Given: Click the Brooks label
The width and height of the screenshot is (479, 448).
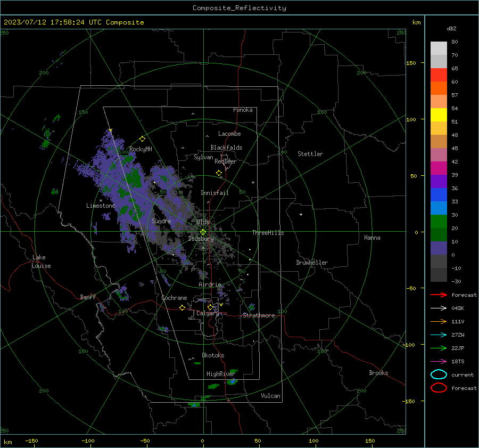Looking at the screenshot, I should [378, 373].
